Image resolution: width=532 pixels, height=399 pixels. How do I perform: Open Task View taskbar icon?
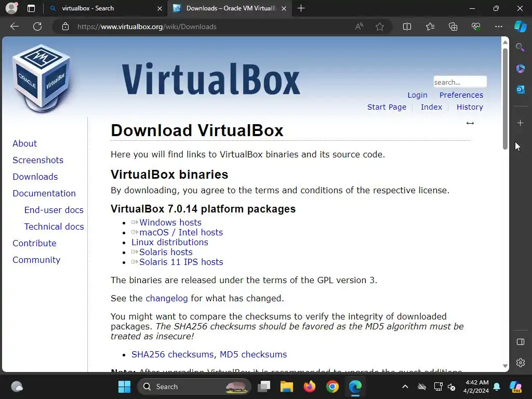263,387
